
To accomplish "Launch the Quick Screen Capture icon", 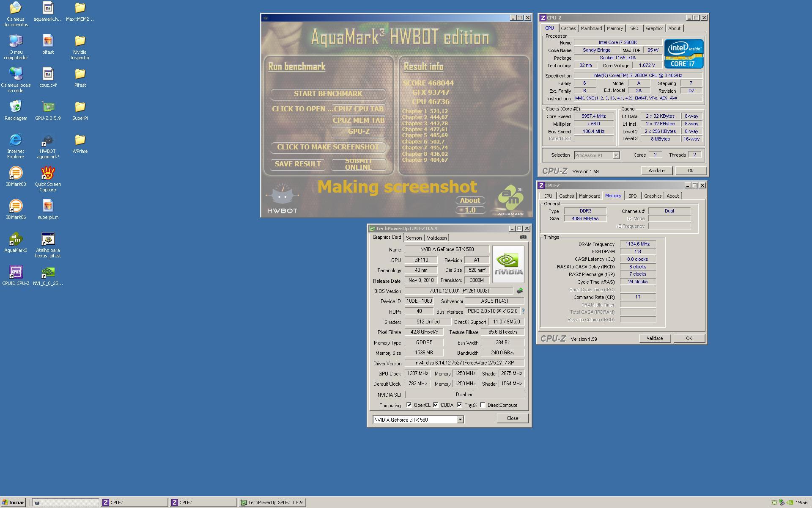I will [x=48, y=179].
